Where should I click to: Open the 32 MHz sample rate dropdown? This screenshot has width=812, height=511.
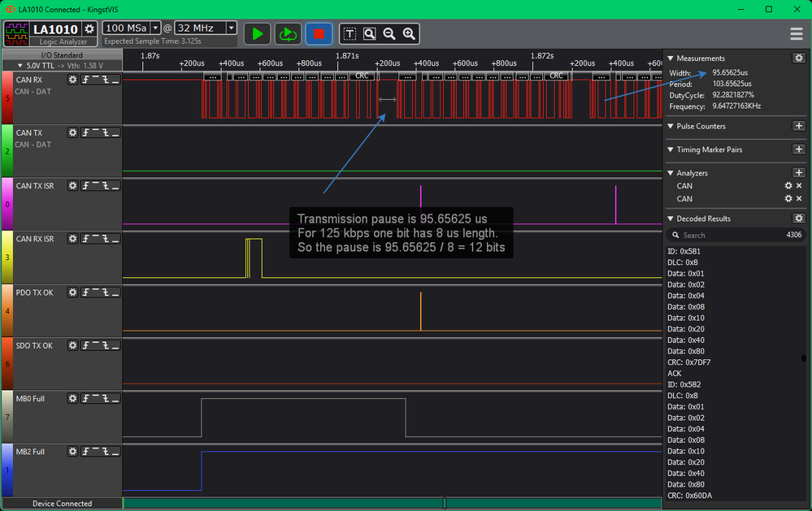[x=232, y=28]
